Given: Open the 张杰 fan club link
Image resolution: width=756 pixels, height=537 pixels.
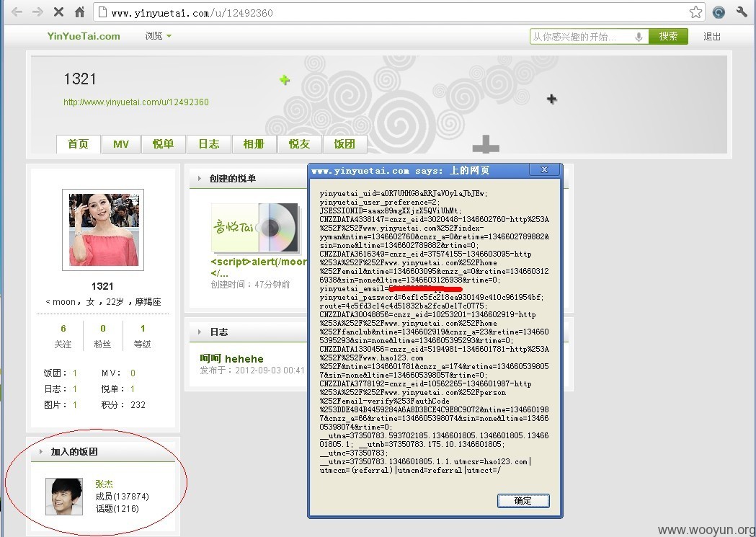Looking at the screenshot, I should point(104,484).
